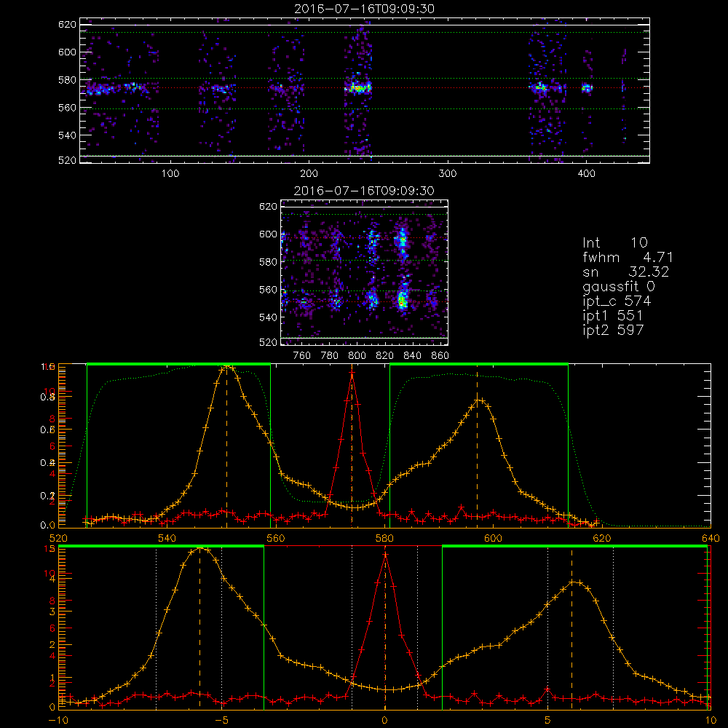Click the 'ipt1 551' text
728x728 pixels.
(x=613, y=316)
